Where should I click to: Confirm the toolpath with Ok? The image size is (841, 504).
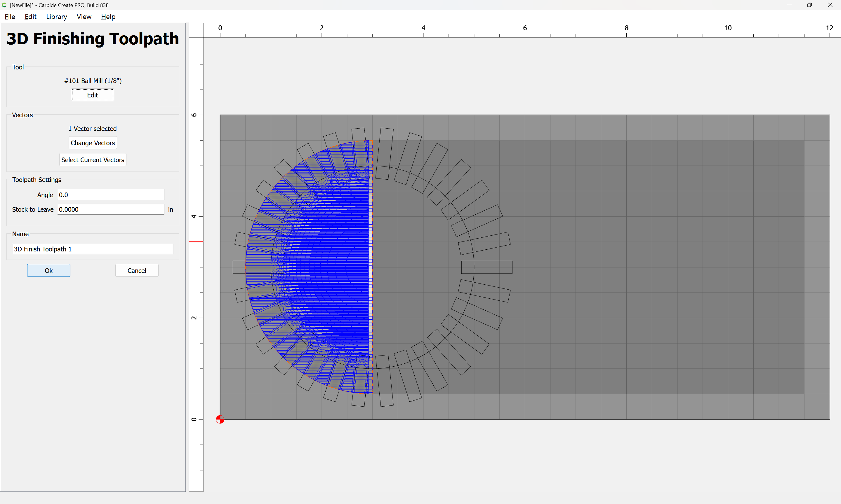(x=48, y=271)
